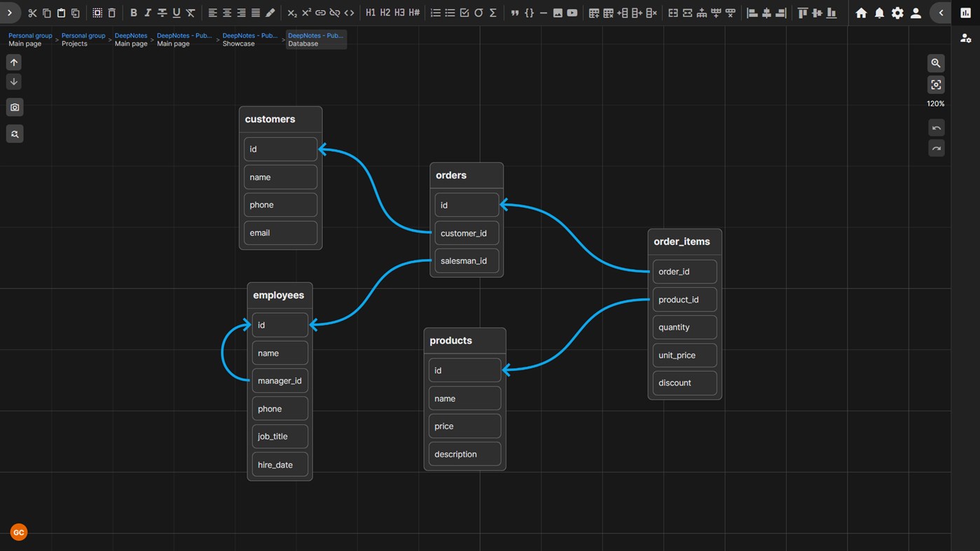The width and height of the screenshot is (980, 551).
Task: Click the delete trash can icon
Action: [111, 13]
